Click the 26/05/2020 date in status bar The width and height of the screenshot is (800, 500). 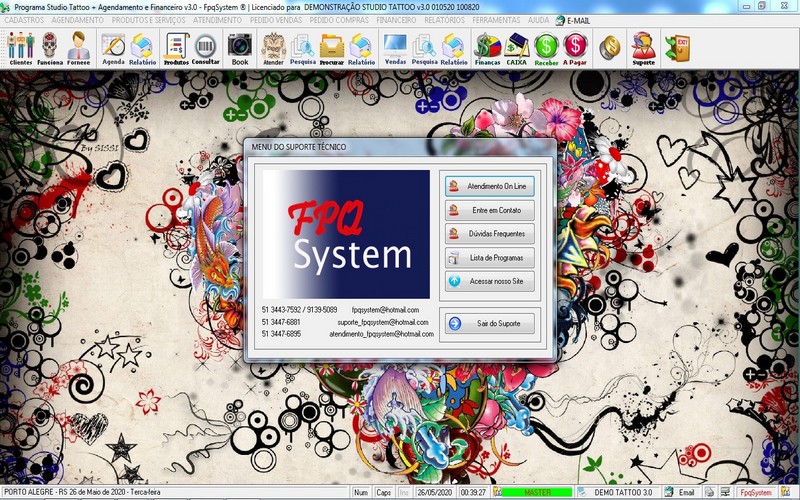point(435,492)
